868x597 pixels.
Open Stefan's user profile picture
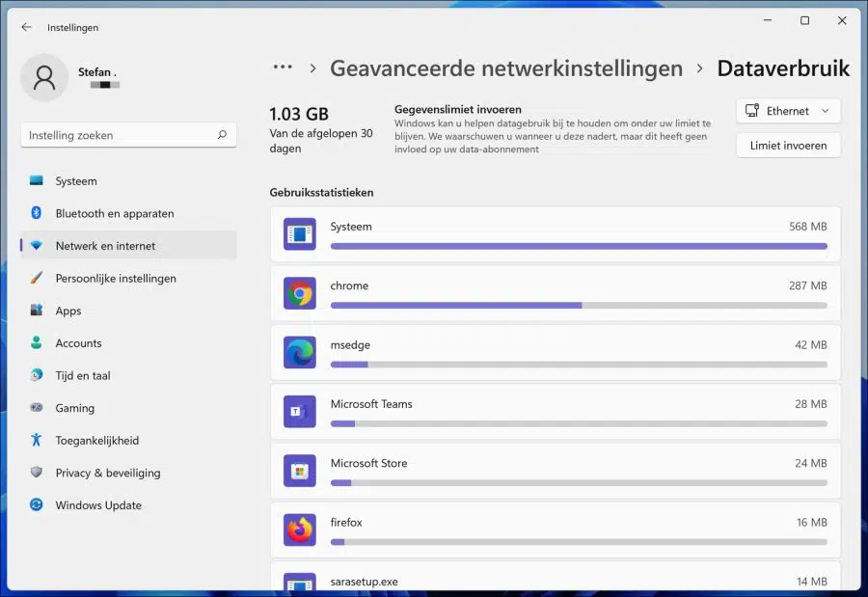[44, 78]
